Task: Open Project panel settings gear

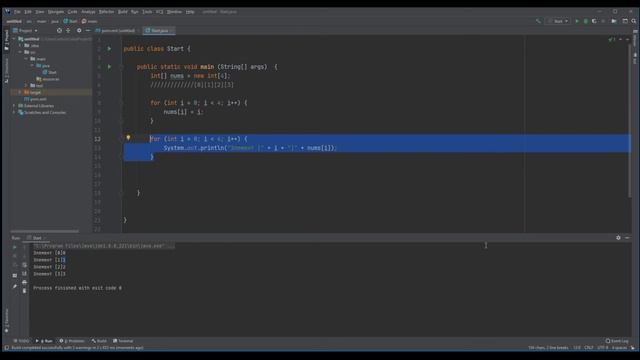Action: [79, 31]
